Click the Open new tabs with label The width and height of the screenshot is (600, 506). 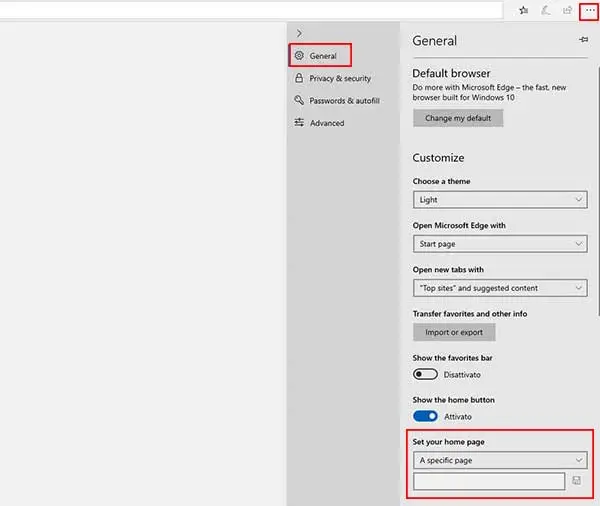[448, 269]
